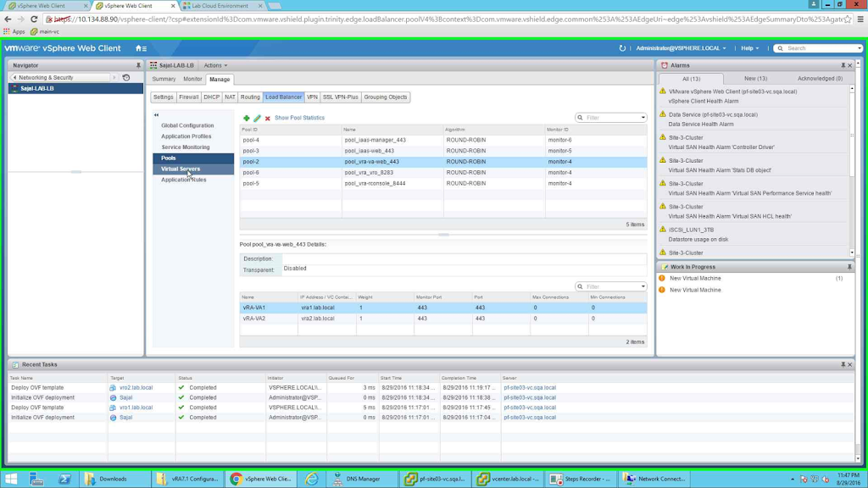Select pool_vra_vro_8283 pool row
The height and width of the screenshot is (488, 868).
(x=442, y=173)
